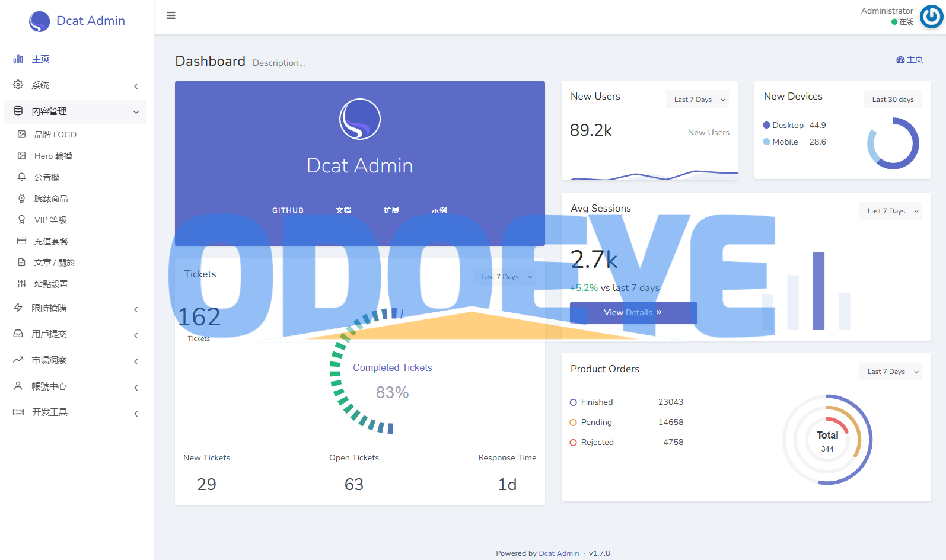Click the Administrator username text
This screenshot has height=560, width=946.
click(887, 11)
